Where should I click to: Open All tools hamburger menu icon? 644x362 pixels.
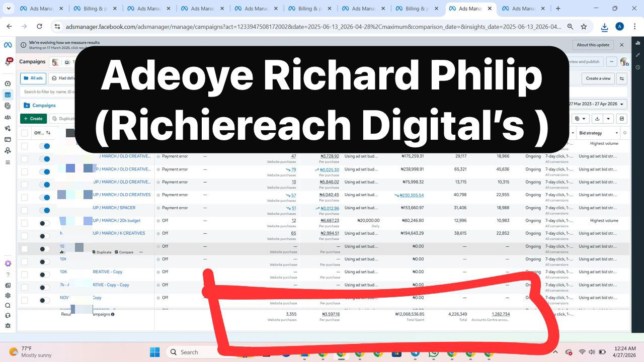click(8, 162)
